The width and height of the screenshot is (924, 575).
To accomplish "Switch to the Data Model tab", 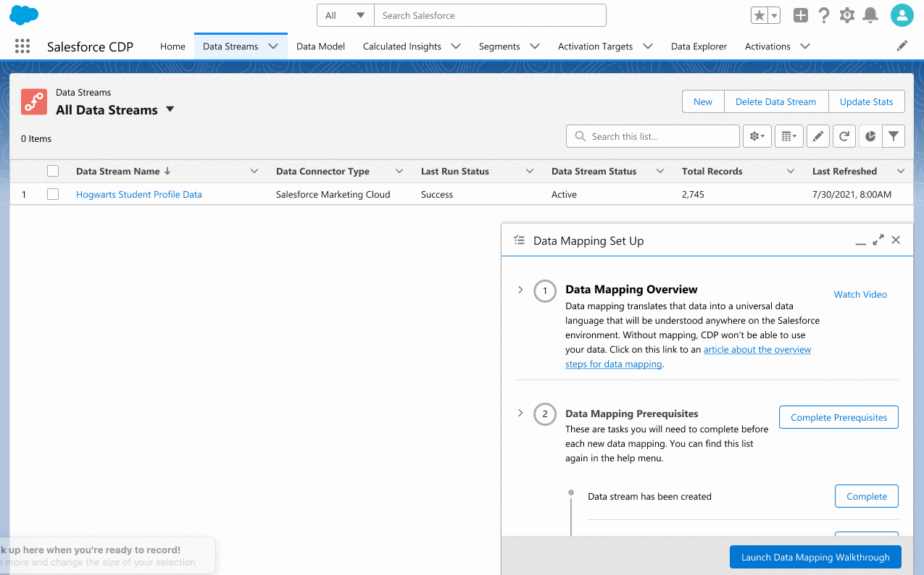I will coord(320,46).
